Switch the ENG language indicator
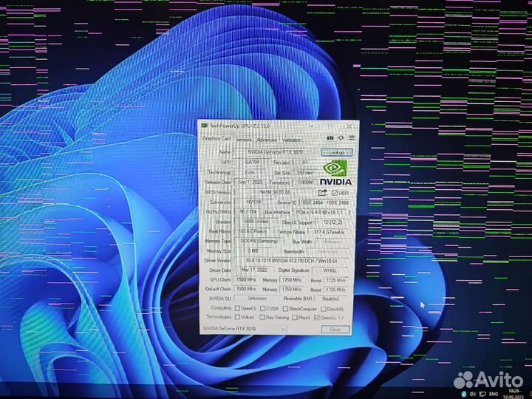Screen dimensions: 532x399 494,394
